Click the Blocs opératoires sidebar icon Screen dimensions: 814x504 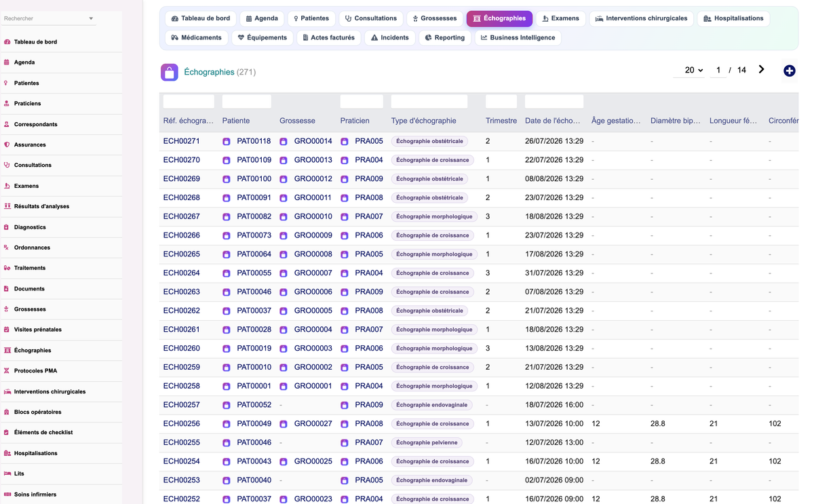pos(7,412)
